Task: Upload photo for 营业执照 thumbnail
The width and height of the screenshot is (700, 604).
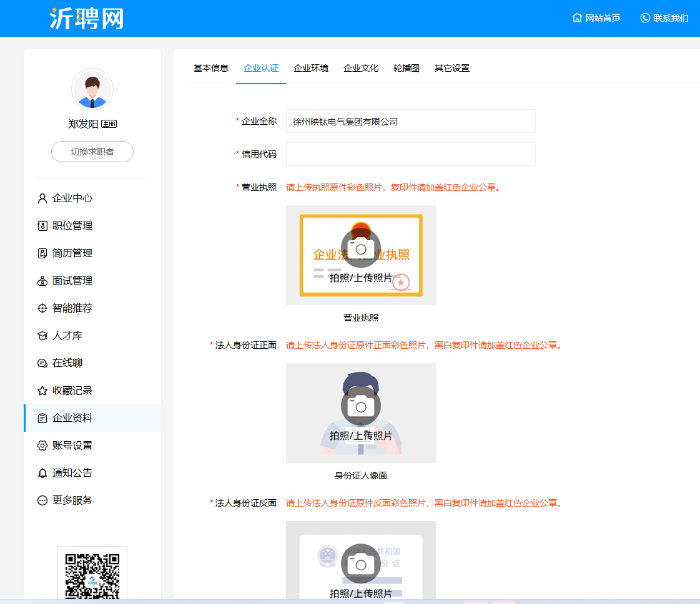Action: 361,255
